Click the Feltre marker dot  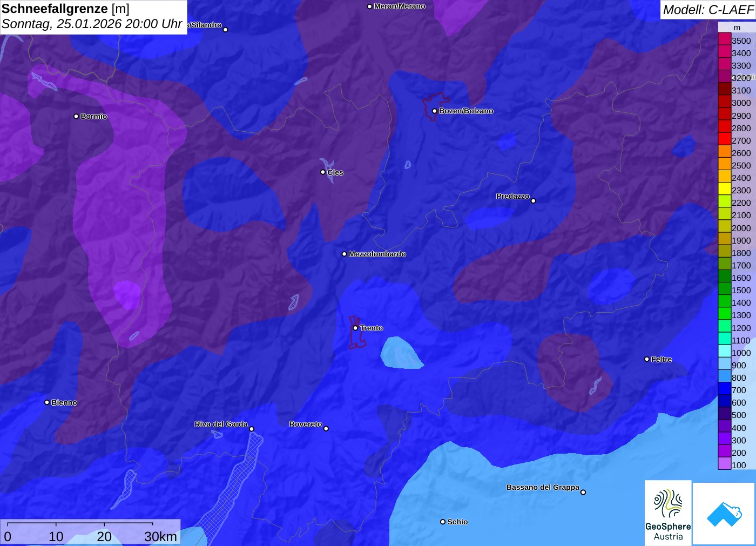pos(647,359)
